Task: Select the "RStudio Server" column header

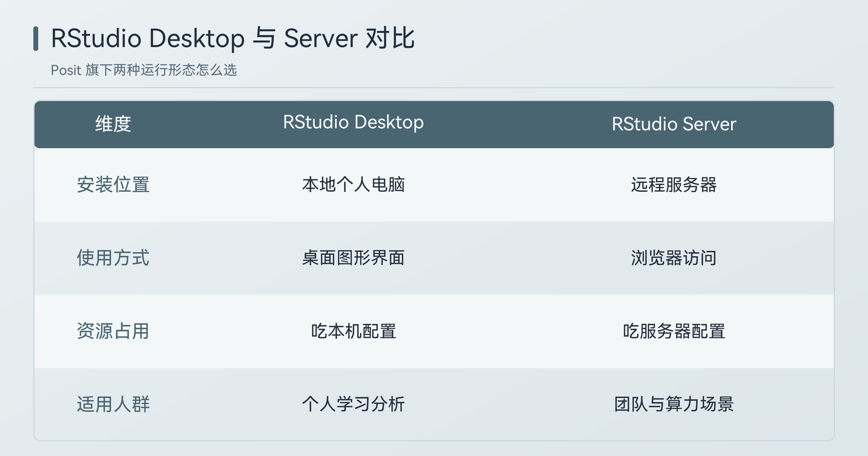Action: (x=674, y=124)
